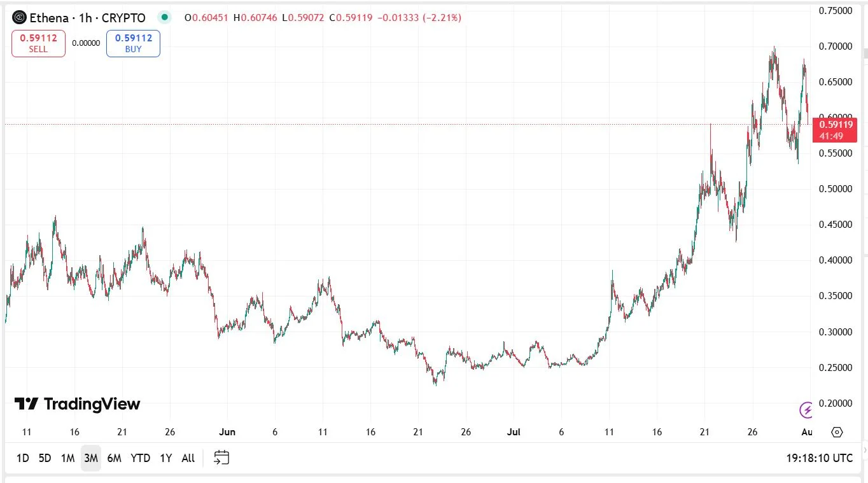Click the purple lightning bolt icon
This screenshot has height=483, width=868.
[x=806, y=409]
